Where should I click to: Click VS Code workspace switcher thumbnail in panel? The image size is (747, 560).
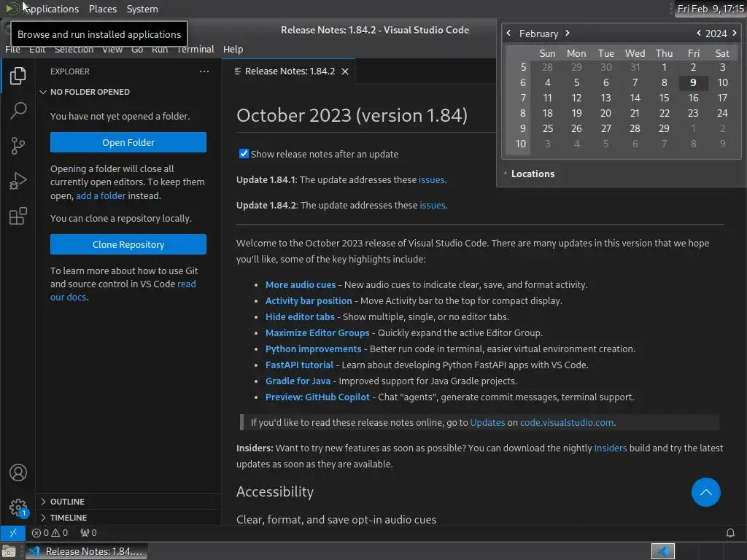pos(662,551)
